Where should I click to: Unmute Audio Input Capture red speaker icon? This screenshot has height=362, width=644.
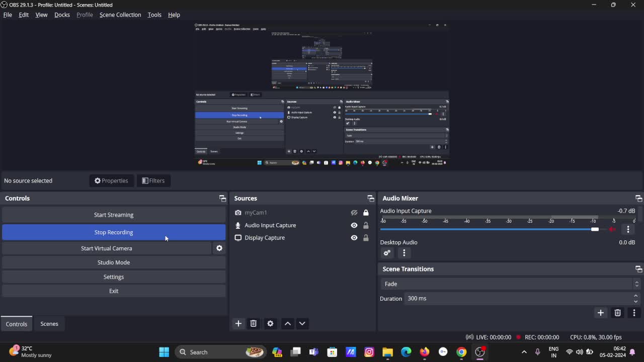pyautogui.click(x=612, y=229)
